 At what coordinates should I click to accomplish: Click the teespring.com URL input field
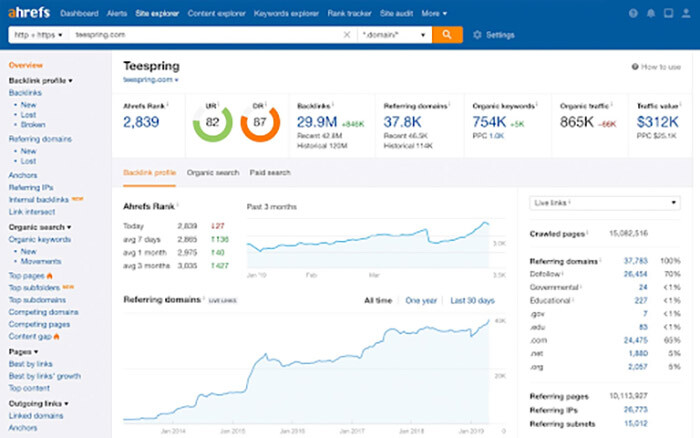pos(205,34)
